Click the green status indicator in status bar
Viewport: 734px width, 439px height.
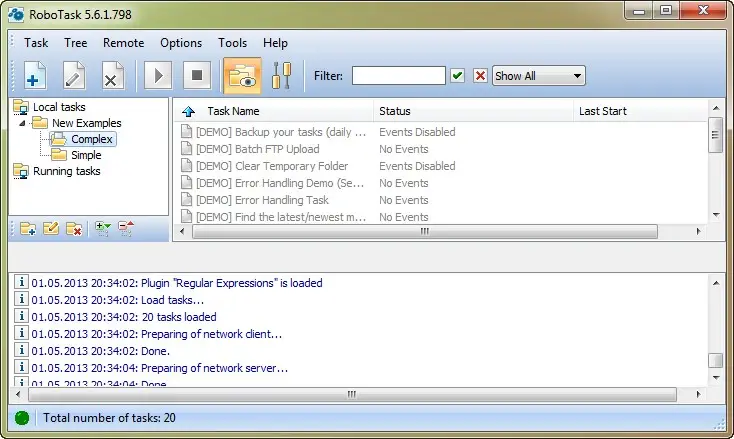pyautogui.click(x=22, y=418)
